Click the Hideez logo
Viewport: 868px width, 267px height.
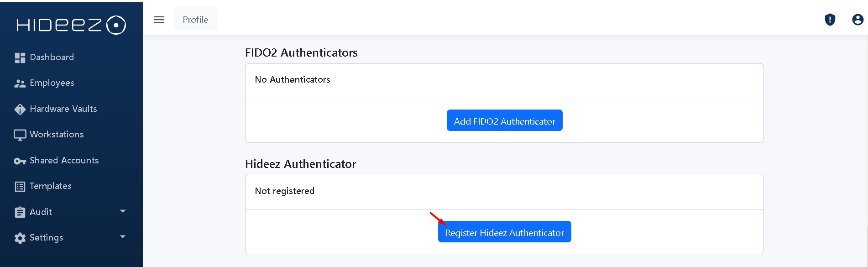click(x=71, y=25)
